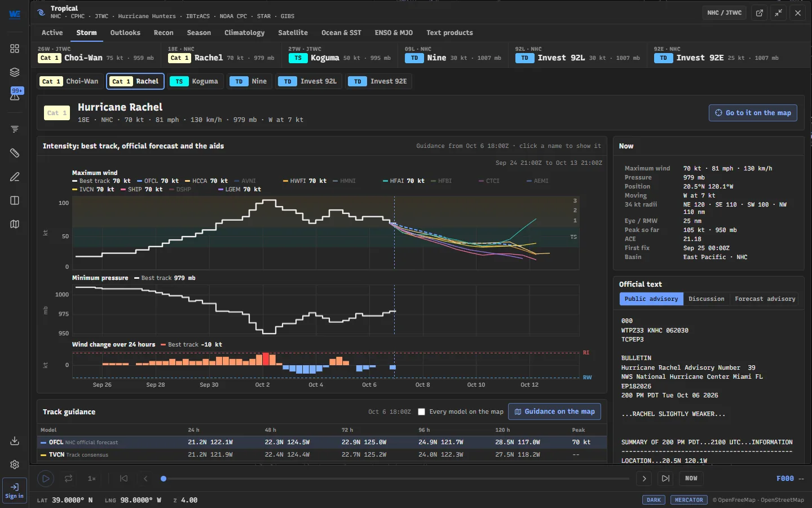Collapse the Tropical panel with shrink icon

779,13
